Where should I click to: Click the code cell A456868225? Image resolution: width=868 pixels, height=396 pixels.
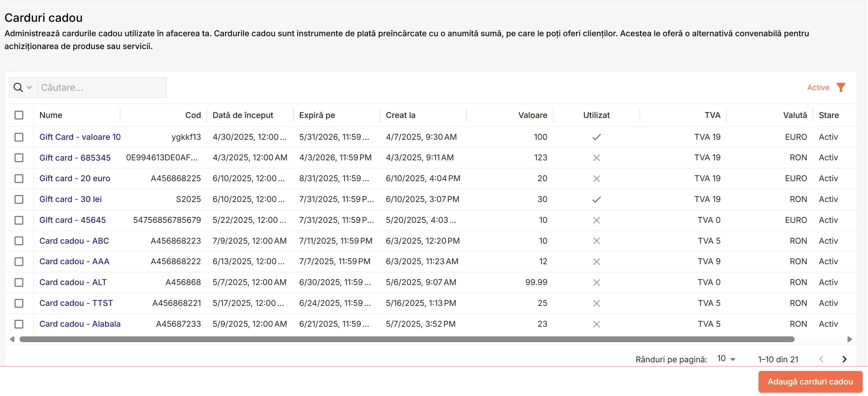pyautogui.click(x=175, y=179)
